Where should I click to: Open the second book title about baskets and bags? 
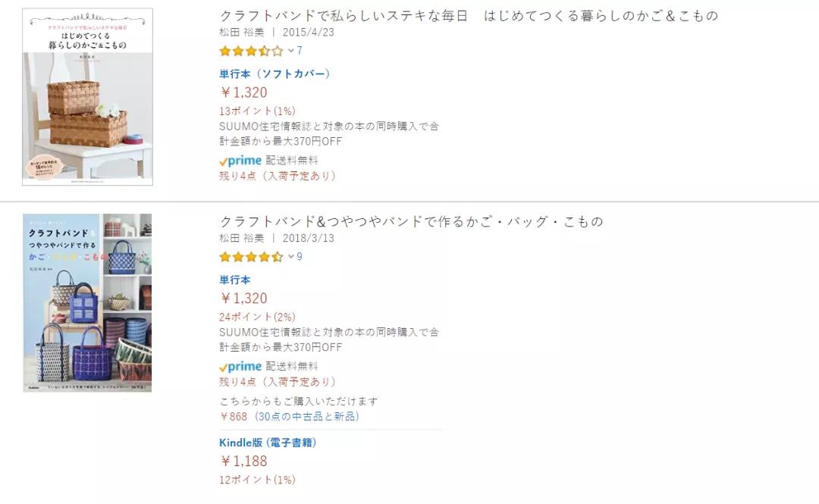tap(411, 221)
